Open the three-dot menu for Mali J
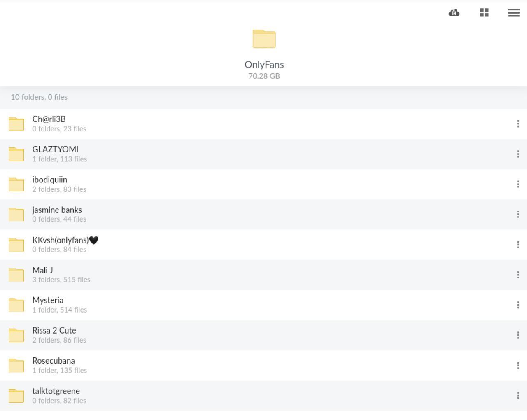The height and width of the screenshot is (420, 527). (518, 275)
